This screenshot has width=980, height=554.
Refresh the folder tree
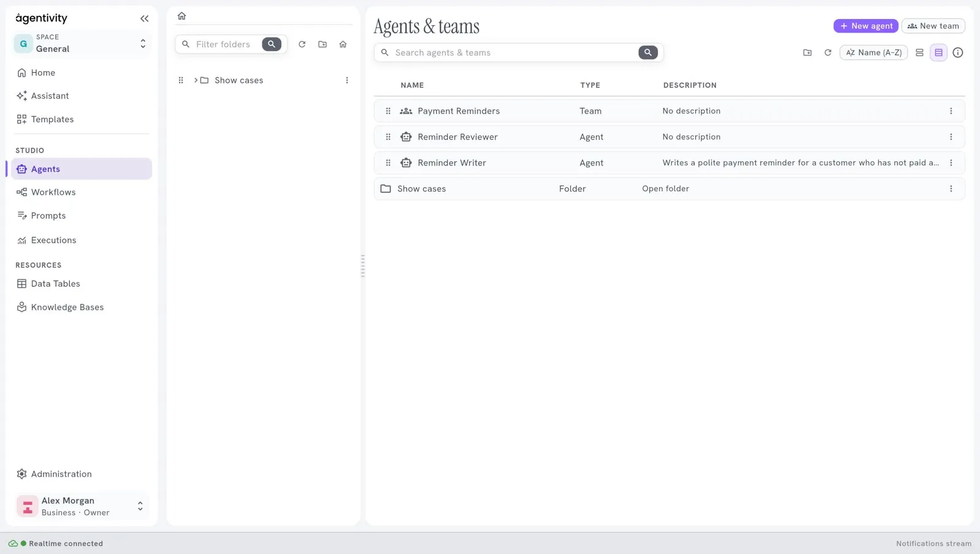[x=302, y=44]
